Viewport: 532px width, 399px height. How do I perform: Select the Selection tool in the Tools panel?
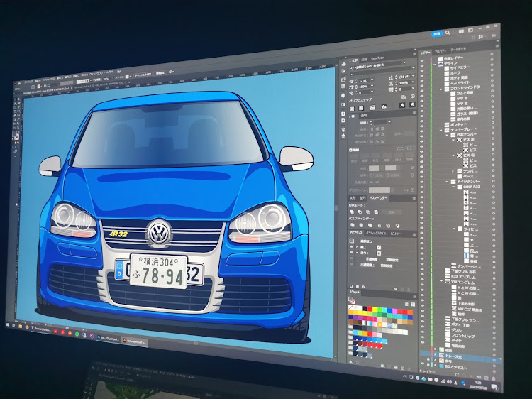coord(15,99)
